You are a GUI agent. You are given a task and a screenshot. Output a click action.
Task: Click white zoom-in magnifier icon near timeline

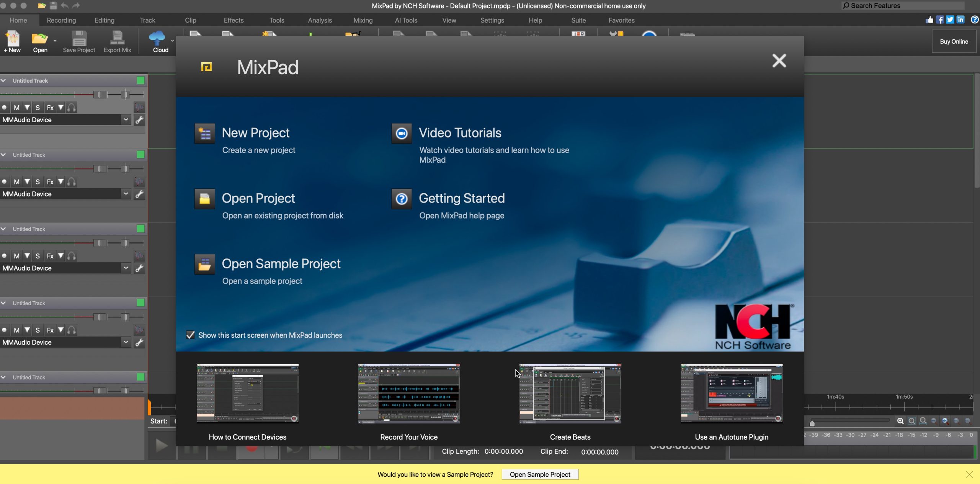coord(900,421)
